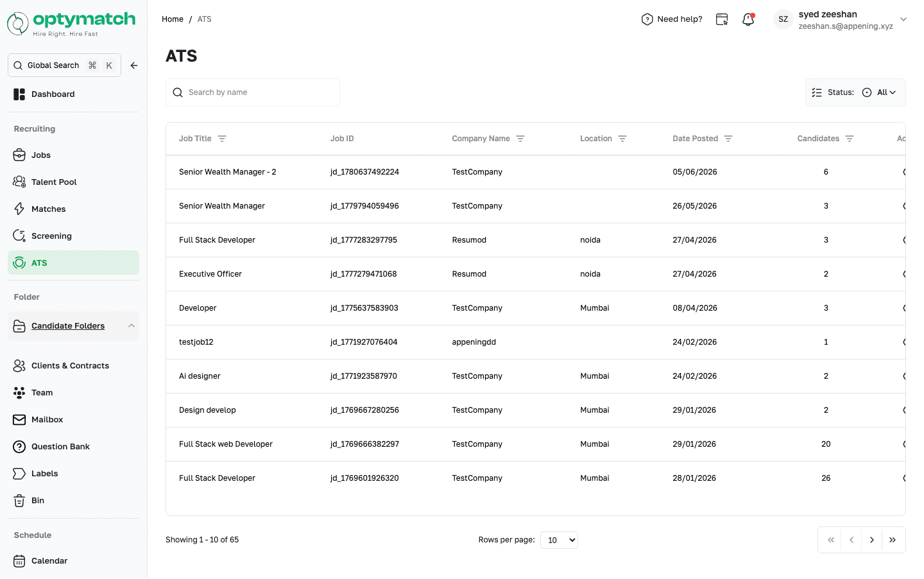This screenshot has height=579, width=924.
Task: Open the Candidate Folders link
Action: (x=68, y=326)
